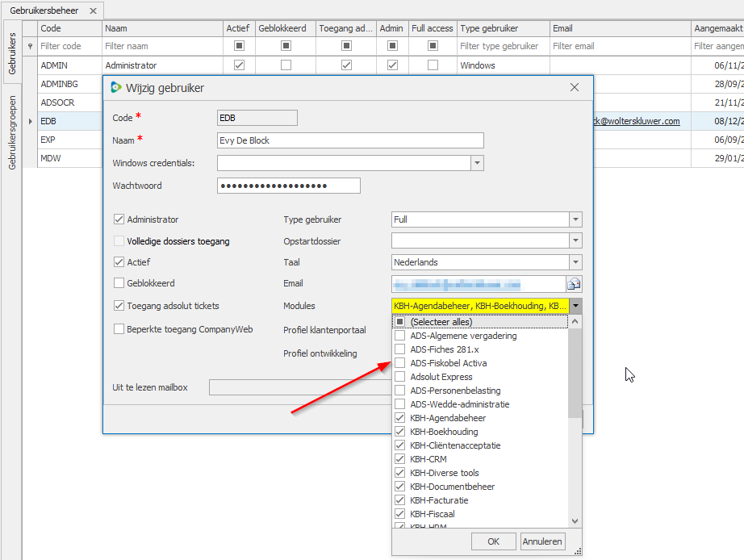Uncheck the KBH-Boekhouding module
The image size is (744, 560).
click(399, 432)
